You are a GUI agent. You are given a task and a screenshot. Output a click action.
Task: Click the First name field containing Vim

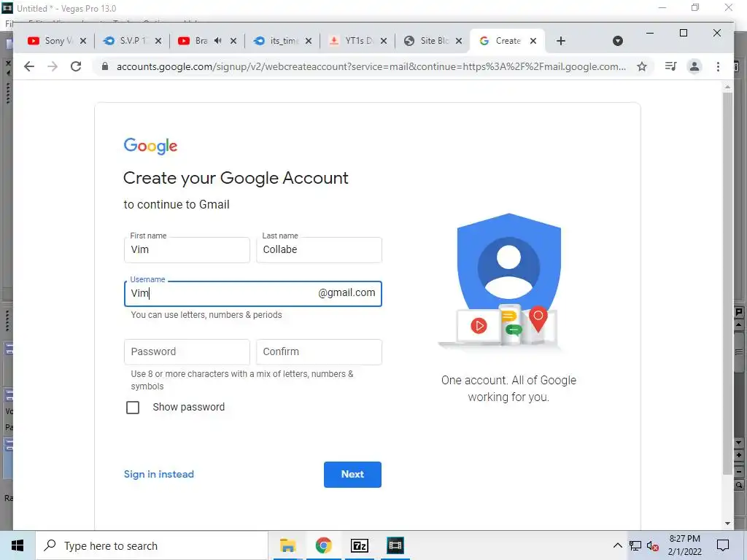pyautogui.click(x=187, y=250)
